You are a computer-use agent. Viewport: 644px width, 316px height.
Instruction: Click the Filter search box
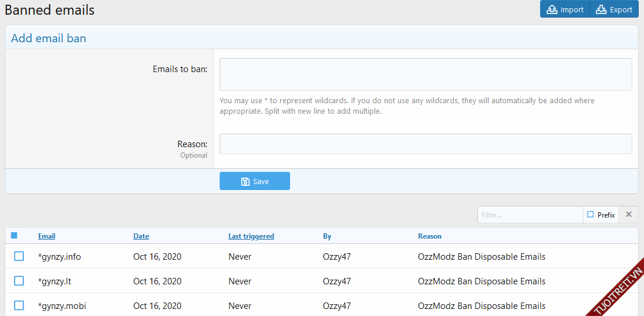point(530,215)
